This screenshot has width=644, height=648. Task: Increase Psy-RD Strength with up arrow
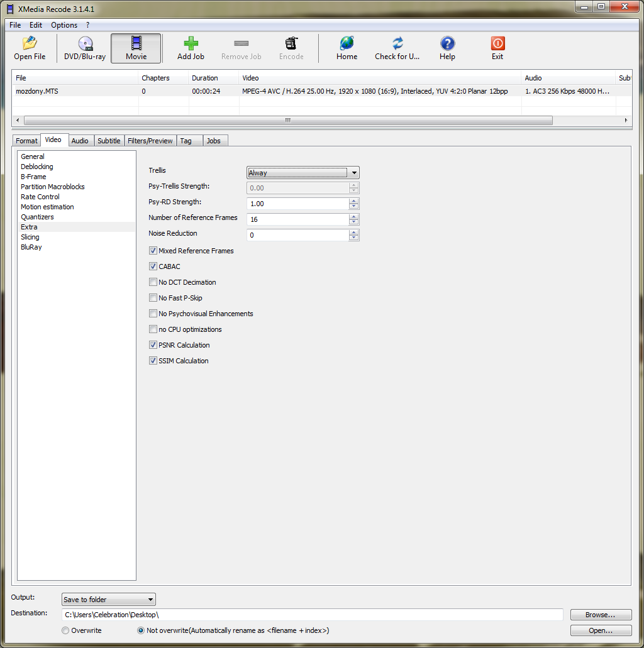click(x=353, y=201)
